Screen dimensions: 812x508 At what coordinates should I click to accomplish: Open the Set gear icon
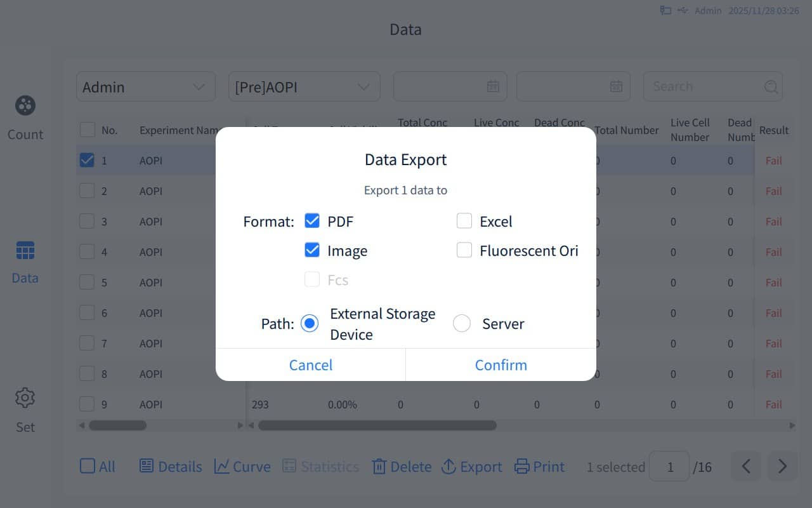pos(25,398)
